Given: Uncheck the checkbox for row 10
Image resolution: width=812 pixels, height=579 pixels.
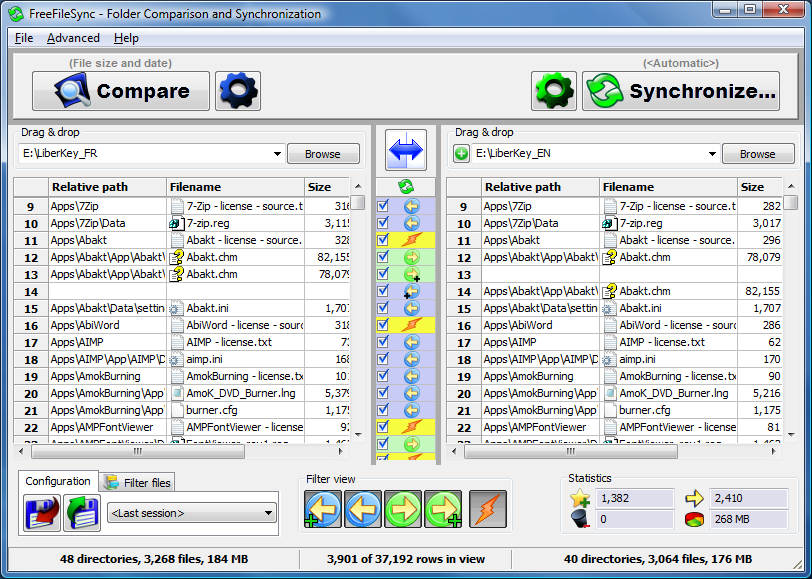Looking at the screenshot, I should point(383,223).
